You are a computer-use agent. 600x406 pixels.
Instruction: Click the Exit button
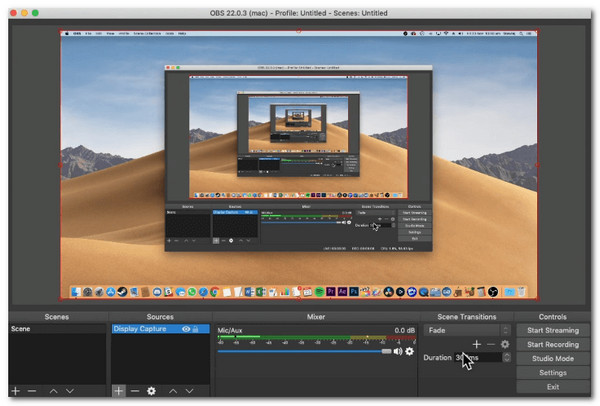[553, 387]
